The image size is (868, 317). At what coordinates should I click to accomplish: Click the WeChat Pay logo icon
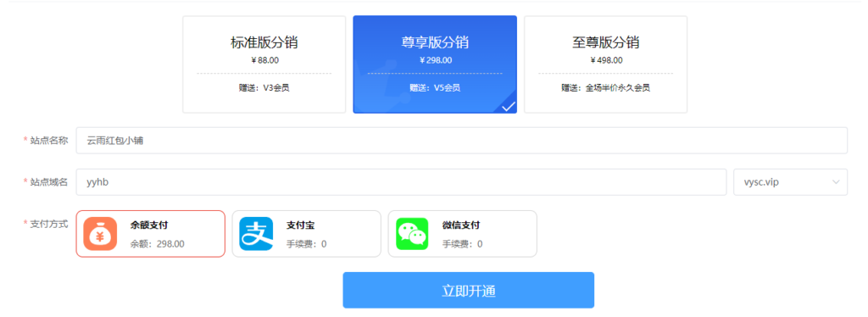pyautogui.click(x=413, y=233)
